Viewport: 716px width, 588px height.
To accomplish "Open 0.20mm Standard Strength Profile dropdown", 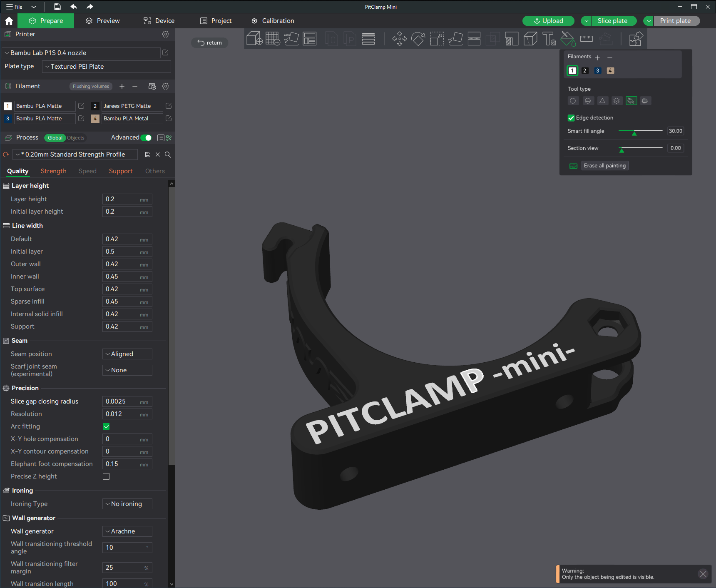I will [x=75, y=154].
